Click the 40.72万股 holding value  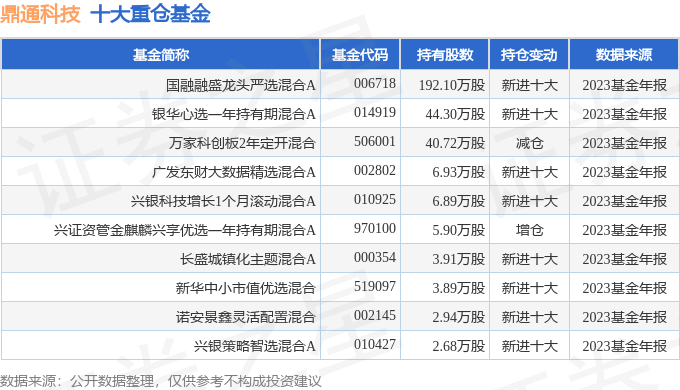(x=455, y=143)
